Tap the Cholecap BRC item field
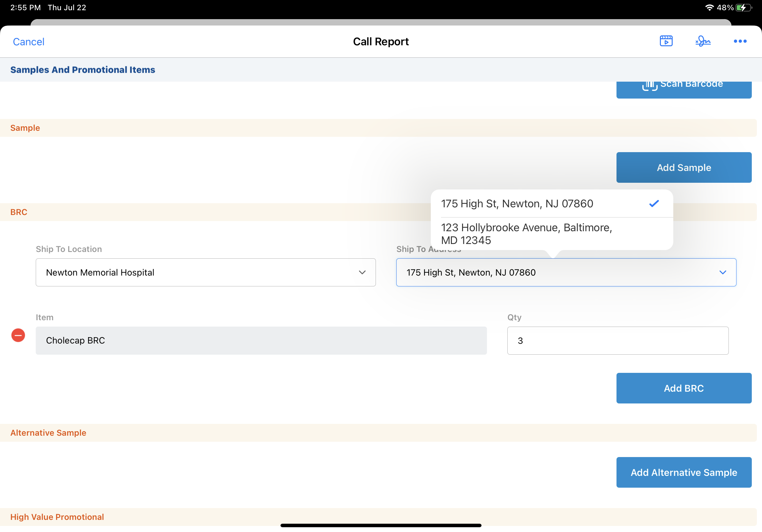762x532 pixels. (x=261, y=341)
